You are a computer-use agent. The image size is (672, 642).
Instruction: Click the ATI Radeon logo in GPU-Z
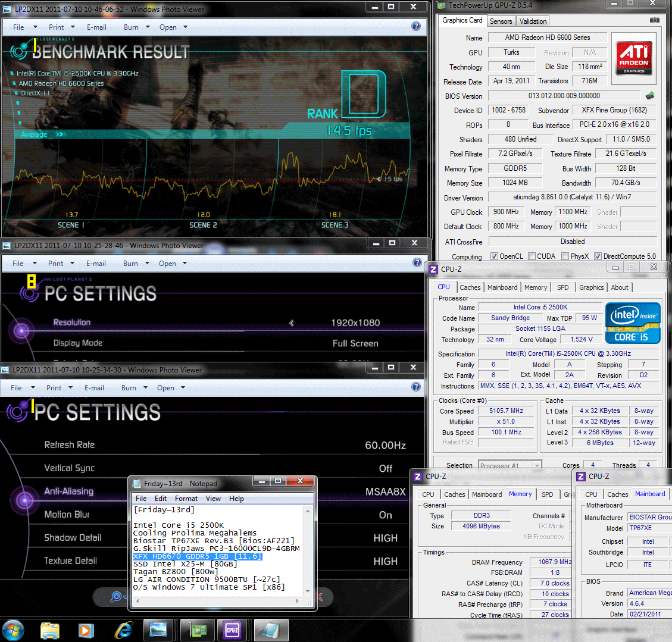[x=634, y=58]
